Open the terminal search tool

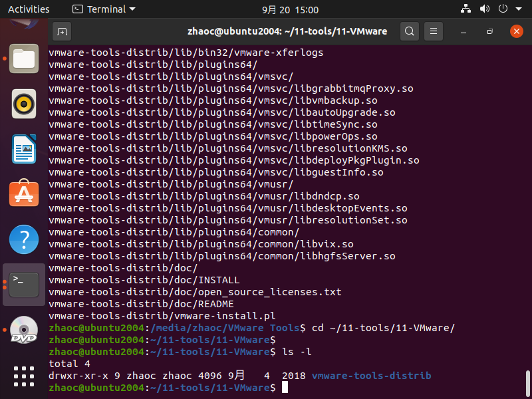pyautogui.click(x=410, y=31)
